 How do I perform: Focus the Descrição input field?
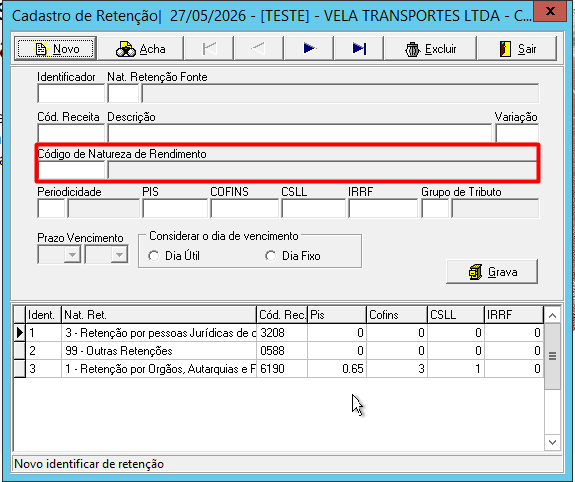(x=299, y=133)
